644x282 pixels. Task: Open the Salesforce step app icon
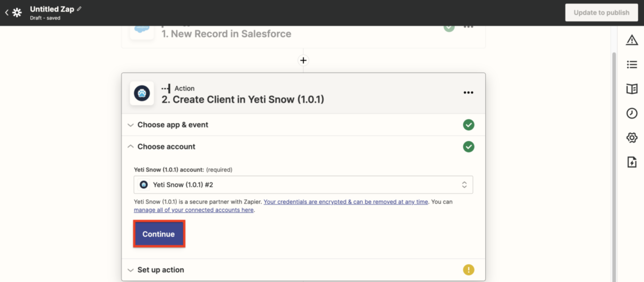142,32
